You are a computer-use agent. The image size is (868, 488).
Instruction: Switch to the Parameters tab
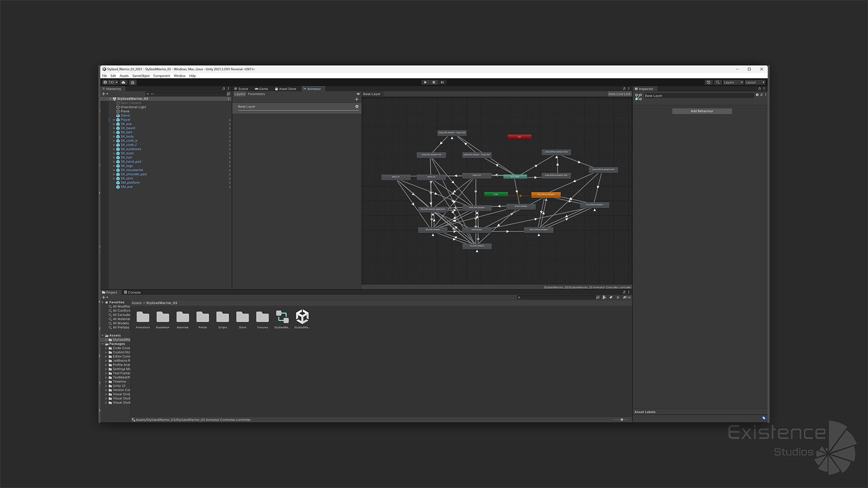click(x=256, y=94)
